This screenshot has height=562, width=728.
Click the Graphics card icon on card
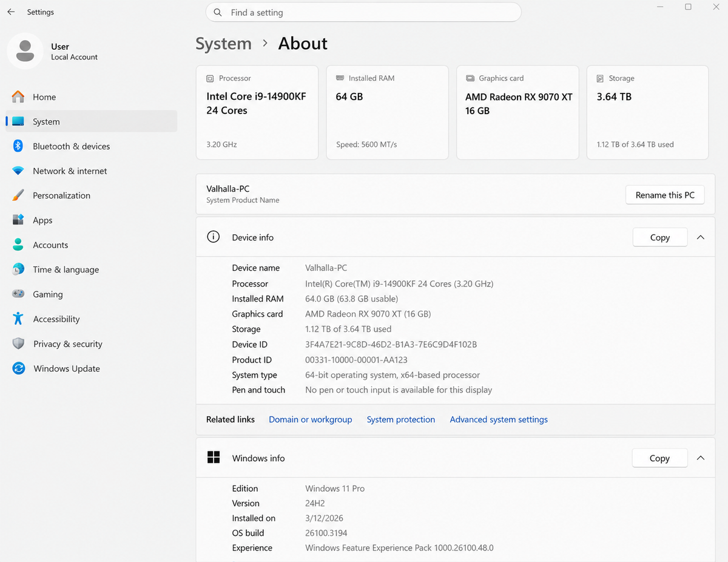pos(470,78)
